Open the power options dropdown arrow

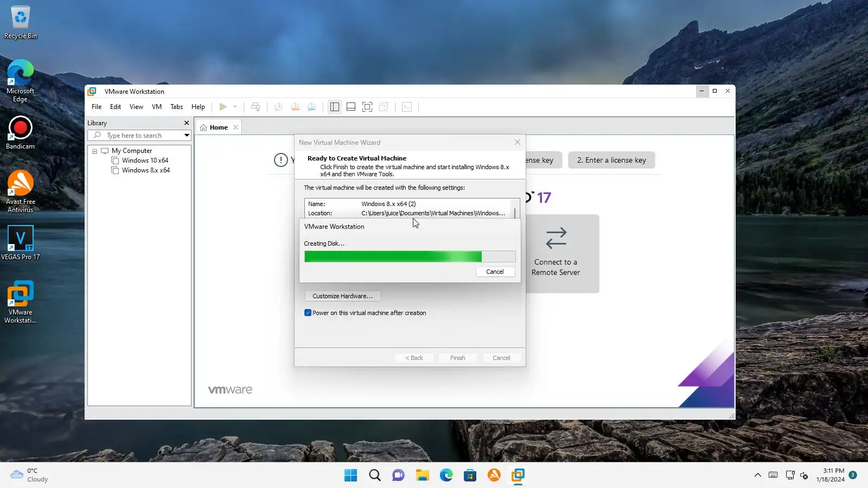(x=235, y=107)
